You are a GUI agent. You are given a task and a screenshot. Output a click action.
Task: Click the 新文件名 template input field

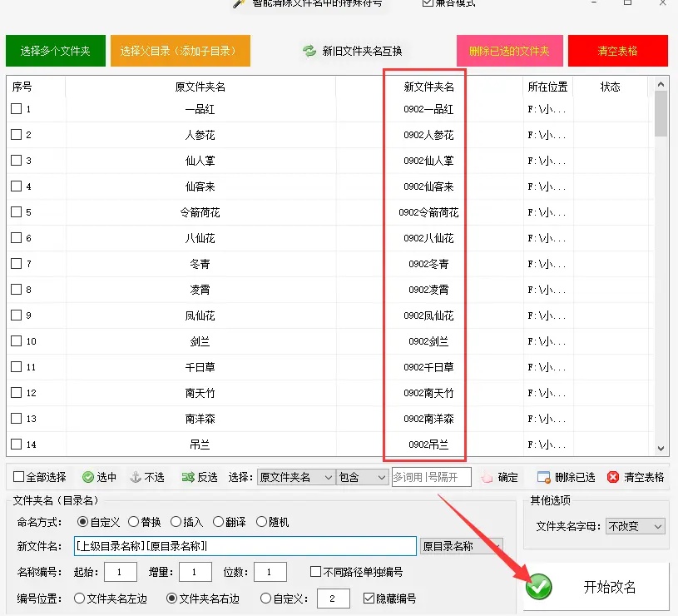coord(245,546)
